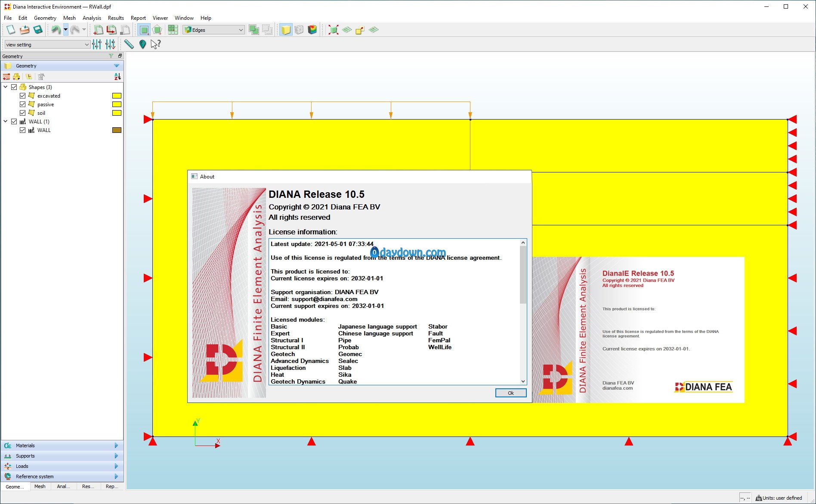The image size is (816, 504).
Task: Select the passive shape in the tree
Action: [45, 104]
